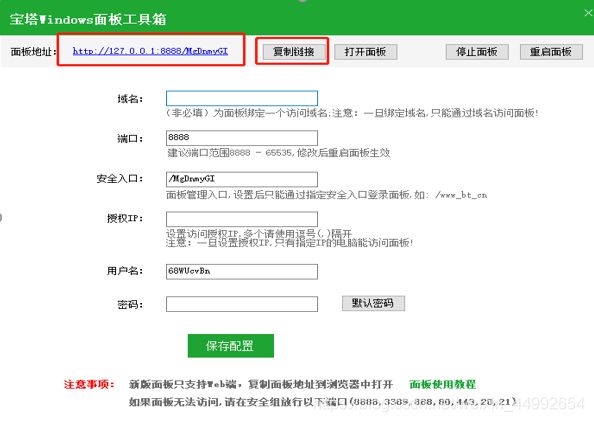The height and width of the screenshot is (422, 594).
Task: Open the 面板使用教程 link
Action: tap(442, 384)
